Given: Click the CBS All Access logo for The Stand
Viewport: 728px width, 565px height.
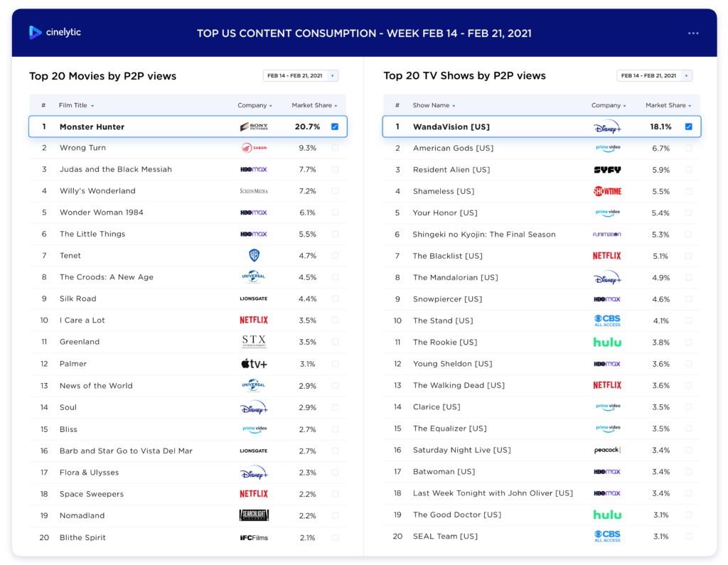Looking at the screenshot, I should pyautogui.click(x=607, y=321).
